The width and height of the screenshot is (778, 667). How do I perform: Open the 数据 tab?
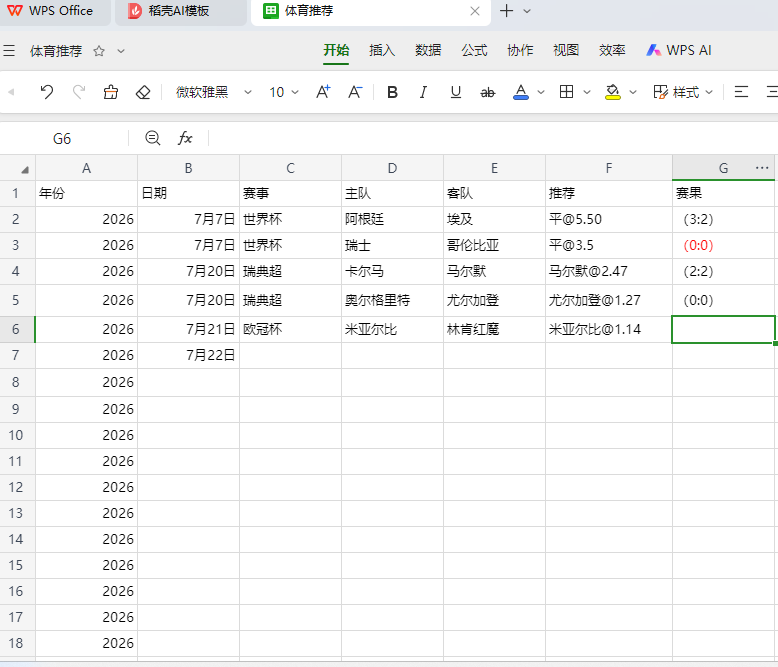click(x=428, y=50)
